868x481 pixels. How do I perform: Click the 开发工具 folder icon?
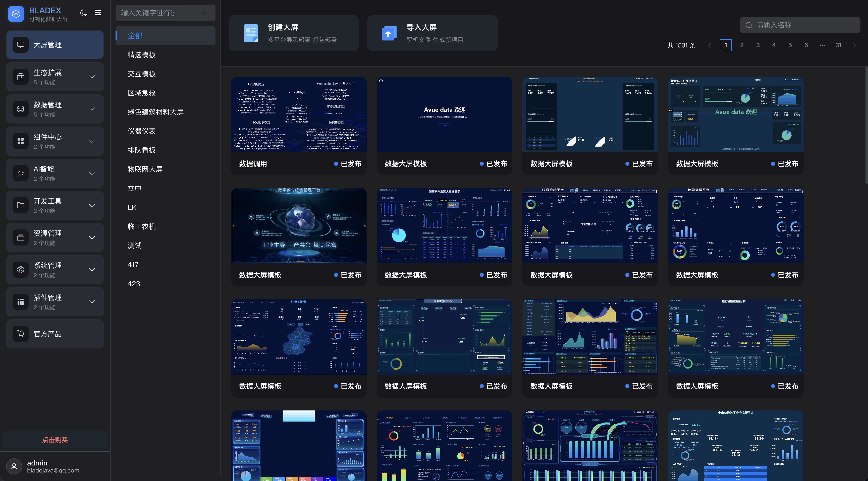[21, 205]
